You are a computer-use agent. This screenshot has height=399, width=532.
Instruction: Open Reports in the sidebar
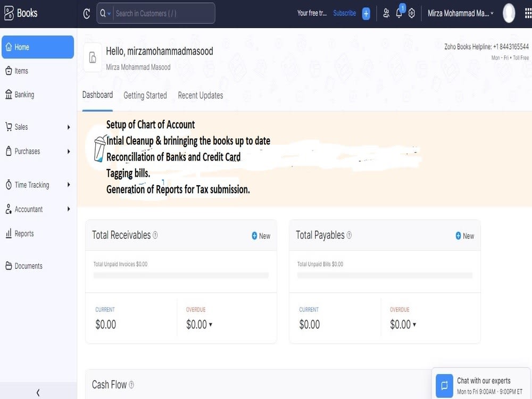(38, 234)
